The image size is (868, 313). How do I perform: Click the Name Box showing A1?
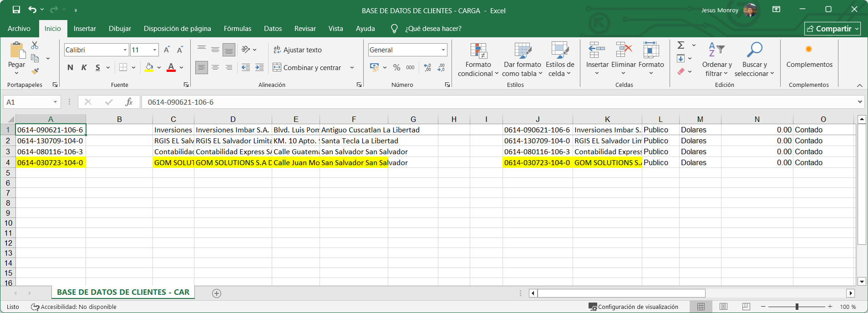[32, 102]
